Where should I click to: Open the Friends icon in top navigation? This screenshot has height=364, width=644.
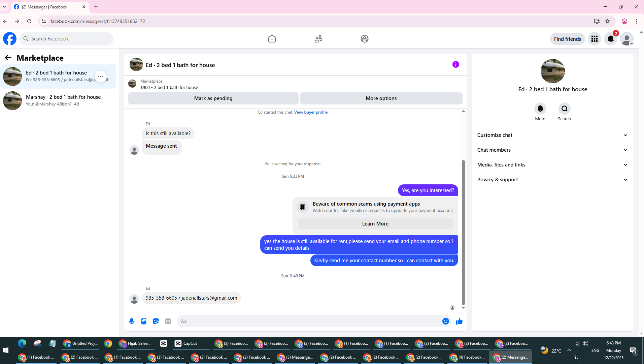(x=318, y=39)
